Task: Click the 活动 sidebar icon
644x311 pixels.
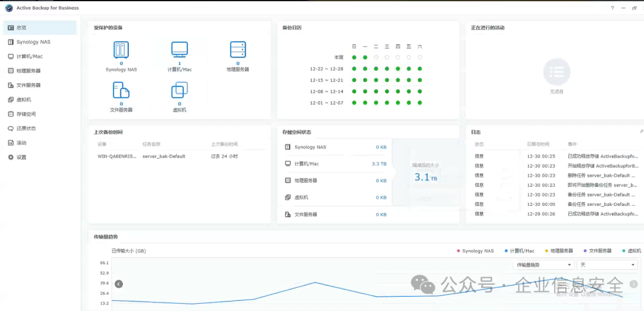Action: 11,143
